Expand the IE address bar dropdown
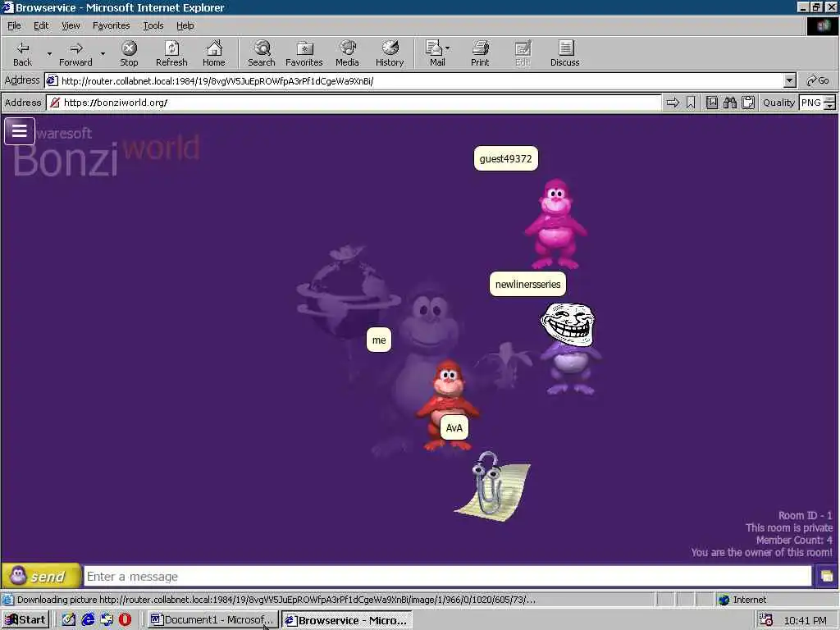840x630 pixels. point(790,81)
